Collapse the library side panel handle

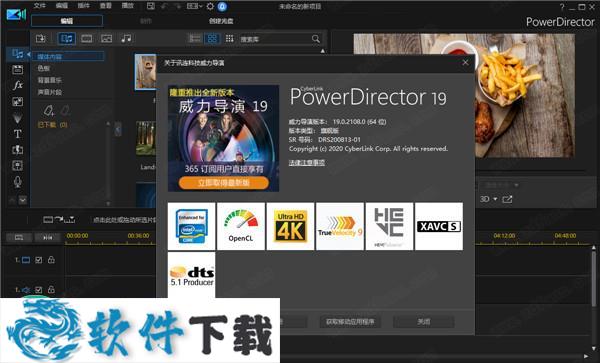118,129
